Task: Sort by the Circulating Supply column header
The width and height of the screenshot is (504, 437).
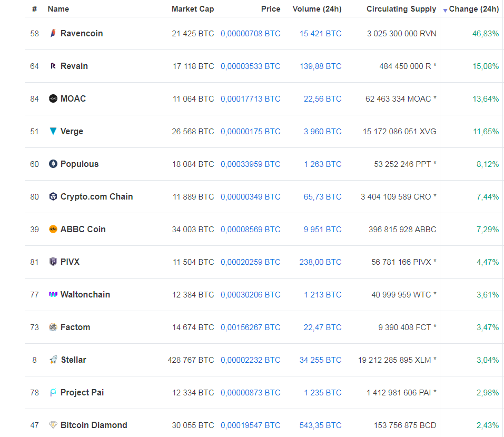Action: pos(401,9)
